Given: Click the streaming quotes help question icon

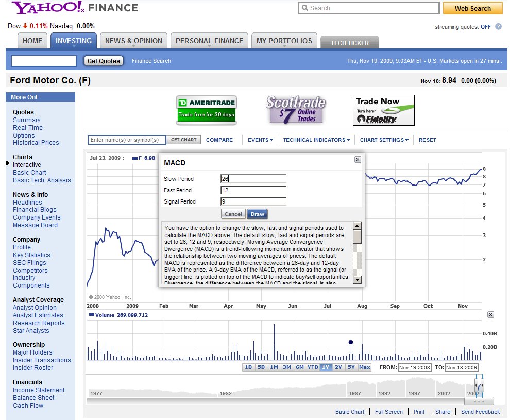Looking at the screenshot, I should point(498,27).
